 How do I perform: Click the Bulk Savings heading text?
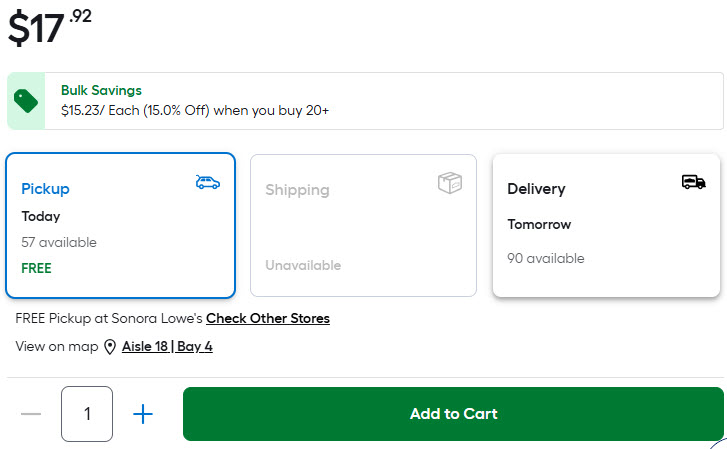pos(101,90)
